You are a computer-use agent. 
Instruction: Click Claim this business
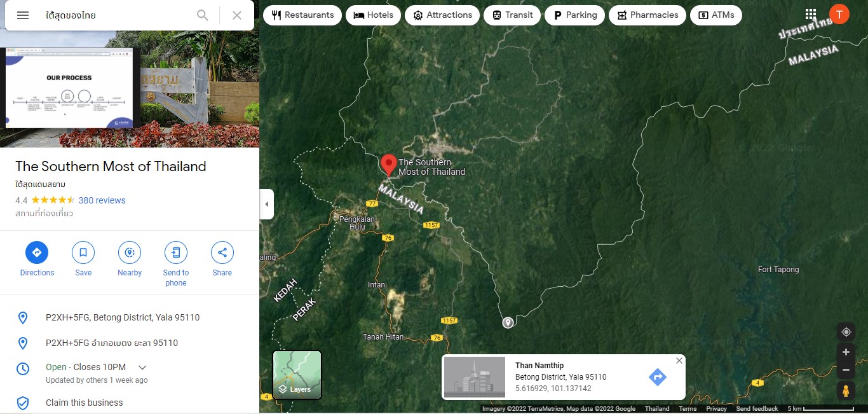85,403
